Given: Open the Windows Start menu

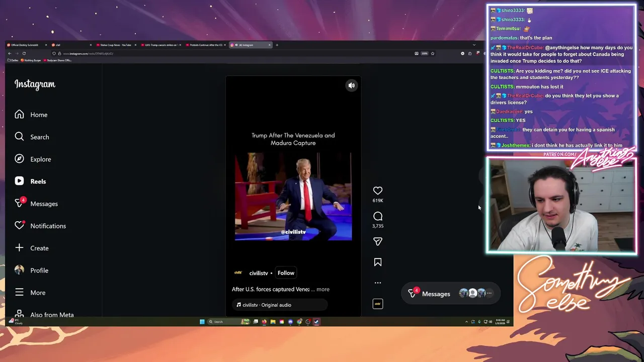Looking at the screenshot, I should (x=202, y=322).
